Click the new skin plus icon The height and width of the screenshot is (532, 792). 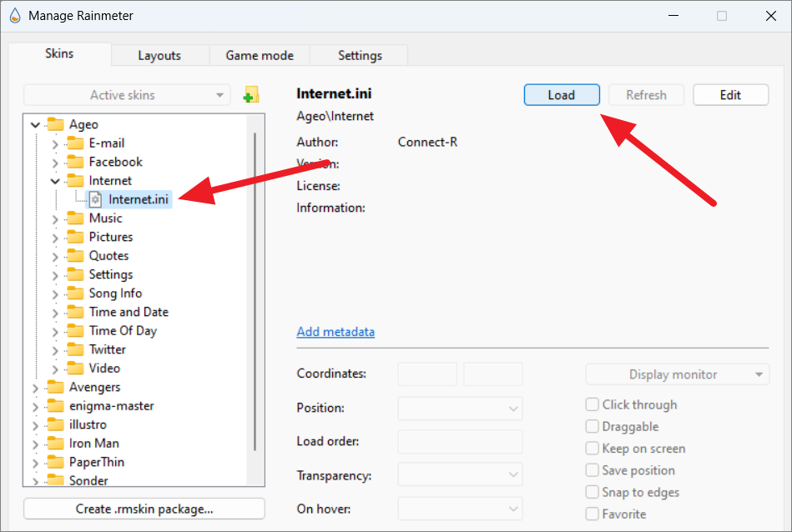(251, 94)
